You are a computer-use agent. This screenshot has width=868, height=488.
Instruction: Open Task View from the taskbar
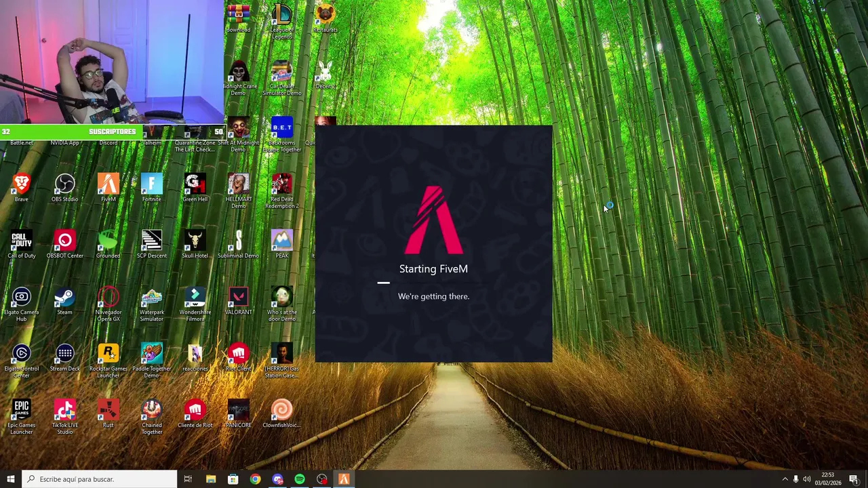coord(188,479)
